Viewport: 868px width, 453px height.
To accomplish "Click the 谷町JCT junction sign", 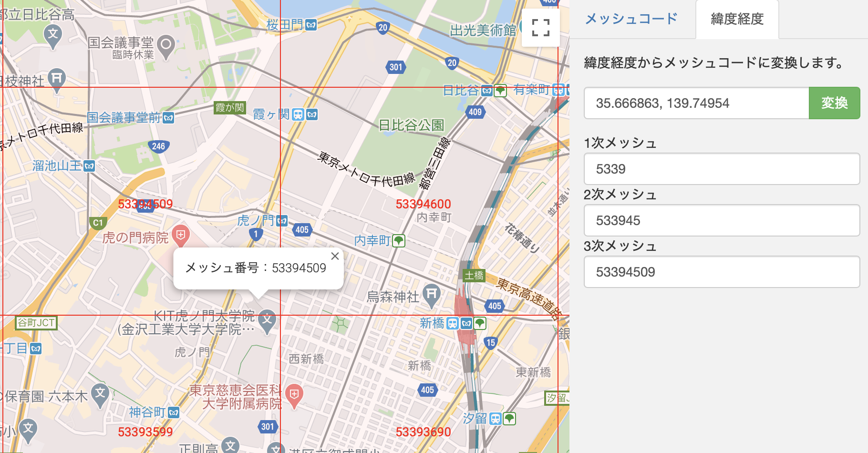I will 36,323.
